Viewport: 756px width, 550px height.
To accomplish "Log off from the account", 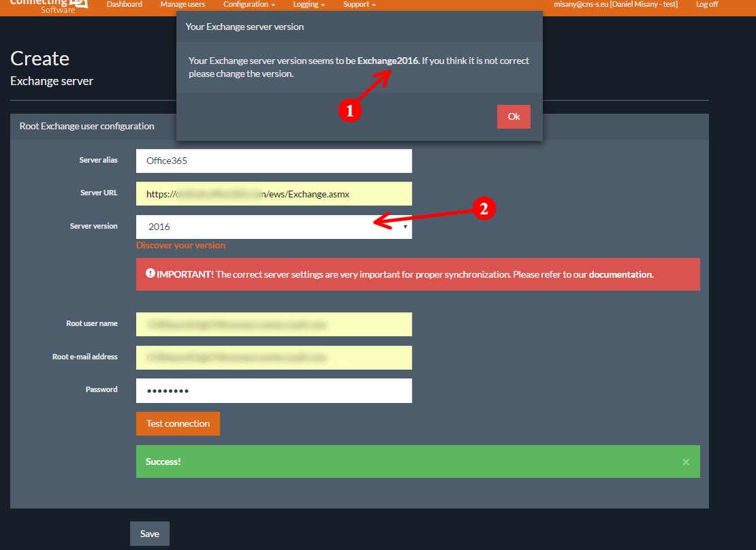I will pos(706,5).
